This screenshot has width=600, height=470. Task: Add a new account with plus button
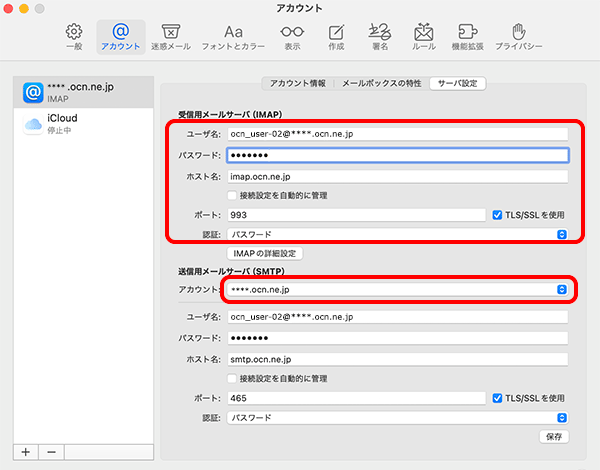coord(26,452)
